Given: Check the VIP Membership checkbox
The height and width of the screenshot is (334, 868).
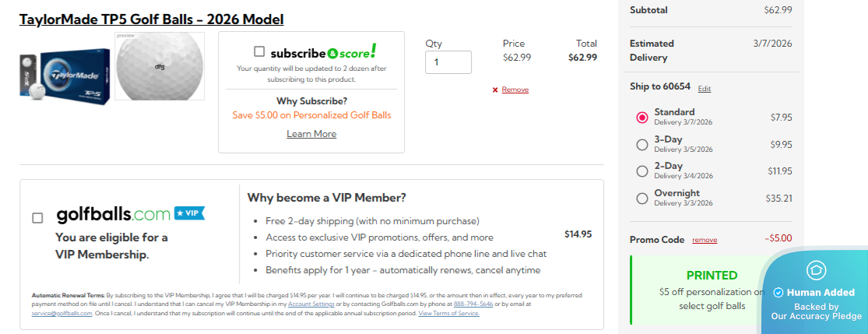Looking at the screenshot, I should [37, 218].
